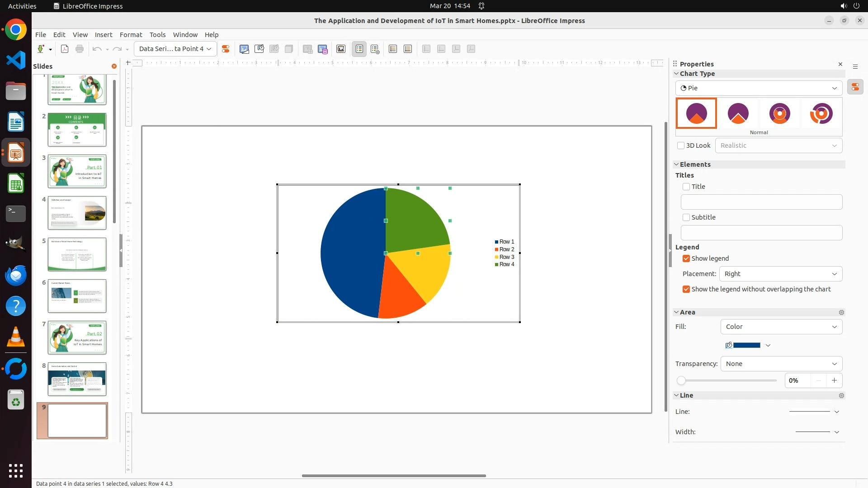Image resolution: width=868 pixels, height=488 pixels.
Task: Open the Pie chart type dropdown
Action: click(759, 88)
